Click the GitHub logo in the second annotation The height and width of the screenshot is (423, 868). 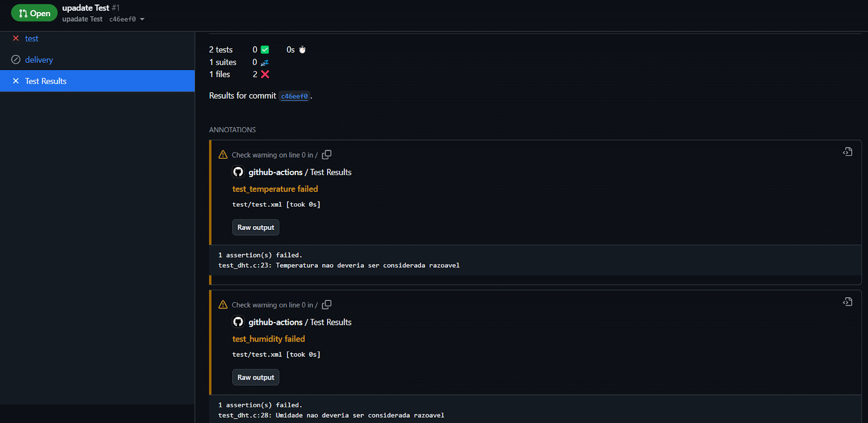click(x=238, y=322)
